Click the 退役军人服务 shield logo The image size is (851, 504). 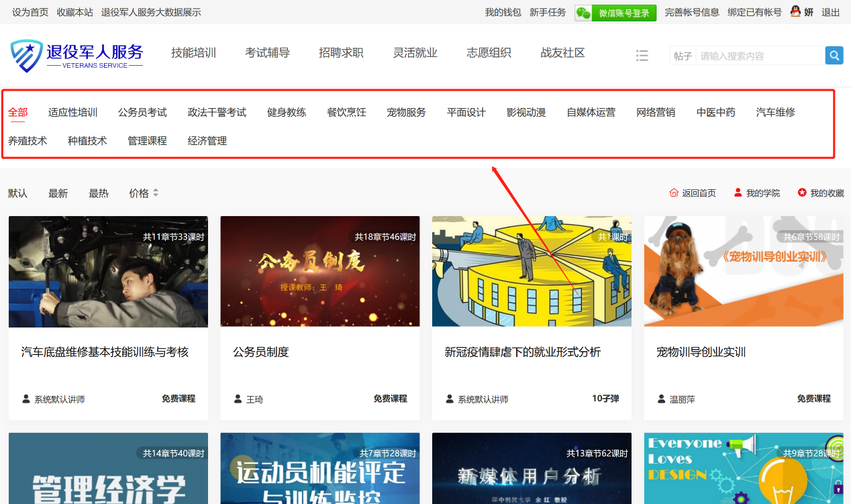pos(27,55)
